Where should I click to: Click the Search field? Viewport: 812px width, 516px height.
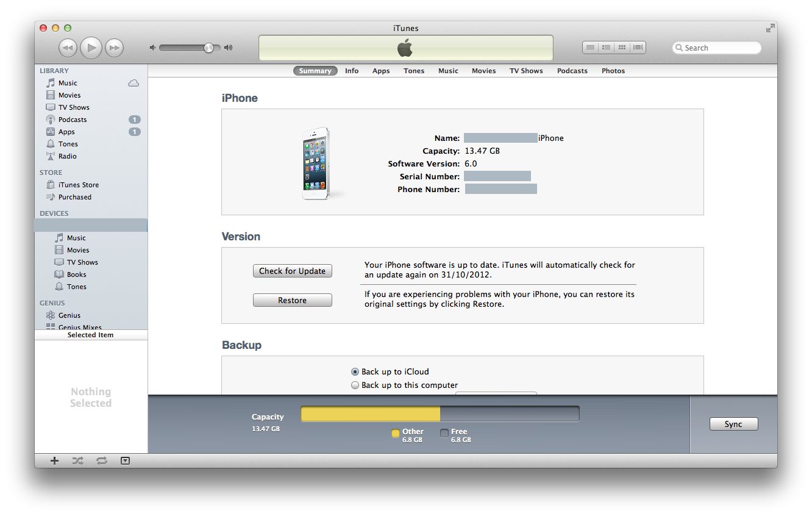tap(717, 48)
